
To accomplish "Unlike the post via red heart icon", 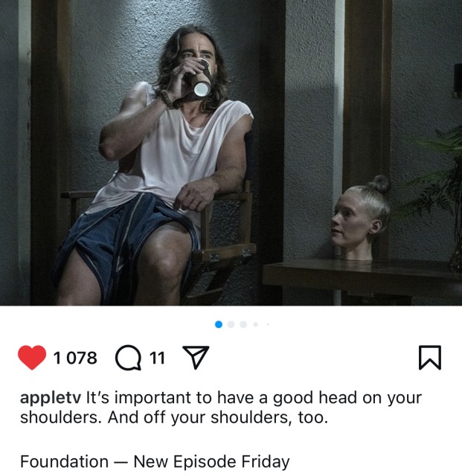I will pyautogui.click(x=32, y=357).
